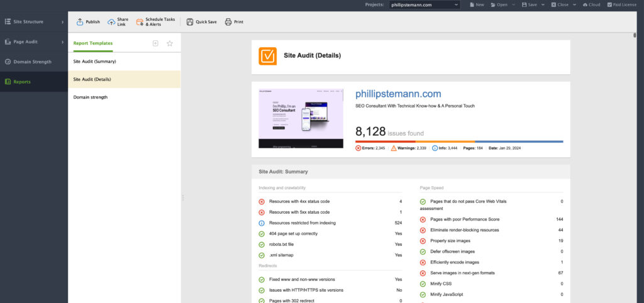Open the Domain Strength section

coord(34,62)
